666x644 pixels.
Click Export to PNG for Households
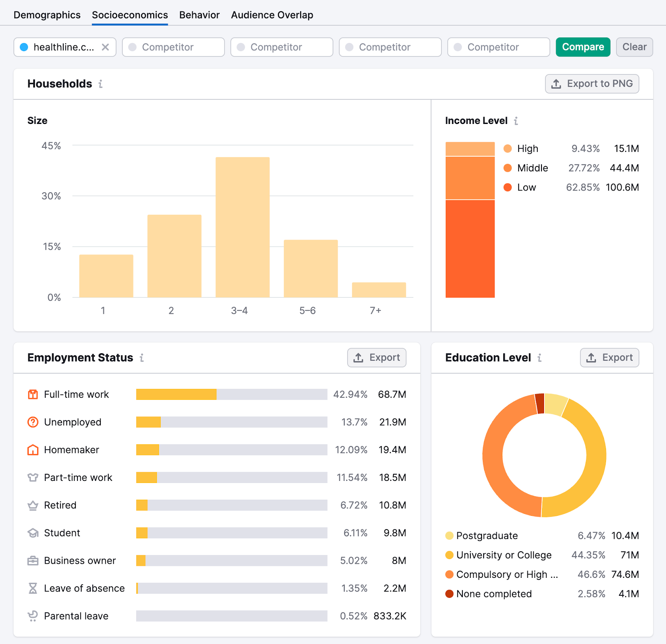[592, 84]
